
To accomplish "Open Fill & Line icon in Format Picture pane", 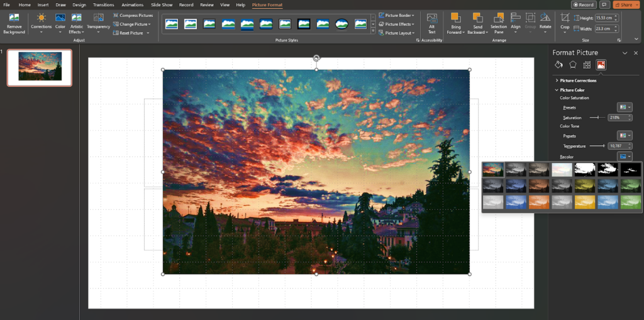I will click(x=558, y=65).
